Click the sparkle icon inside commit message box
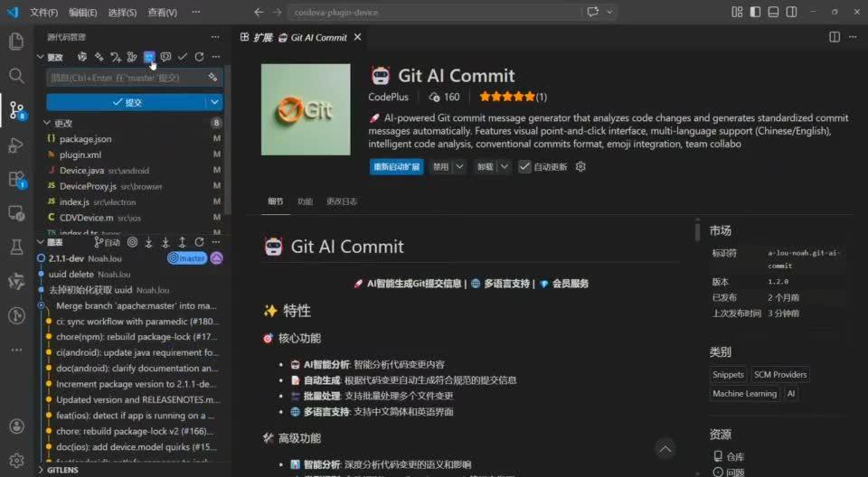The height and width of the screenshot is (477, 868). tap(212, 78)
